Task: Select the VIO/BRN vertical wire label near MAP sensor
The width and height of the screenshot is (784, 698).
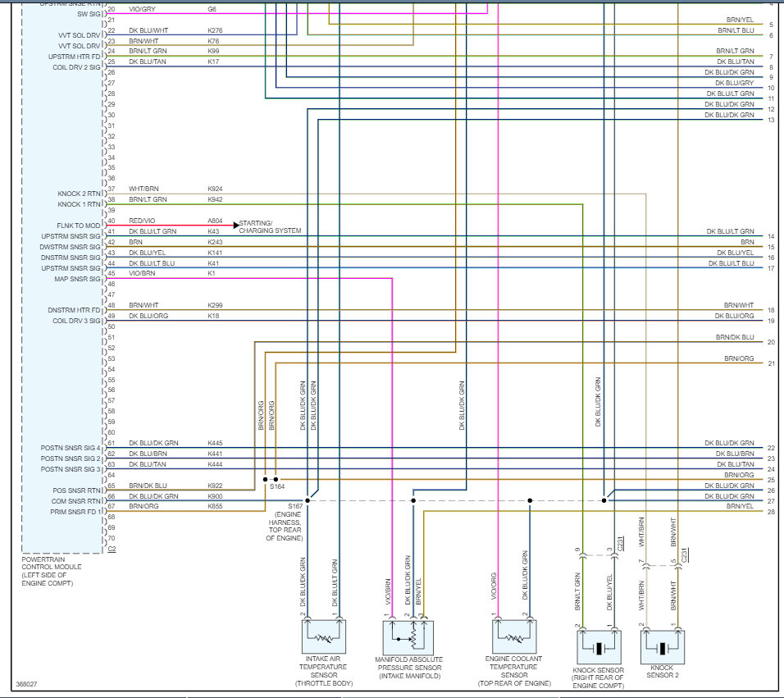Action: [x=388, y=592]
